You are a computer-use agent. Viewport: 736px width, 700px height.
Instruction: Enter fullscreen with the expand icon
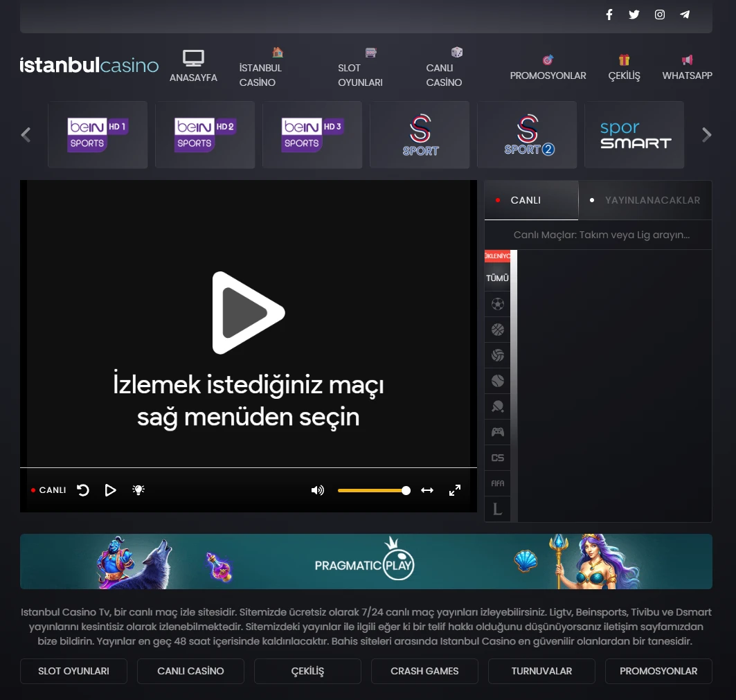point(455,490)
